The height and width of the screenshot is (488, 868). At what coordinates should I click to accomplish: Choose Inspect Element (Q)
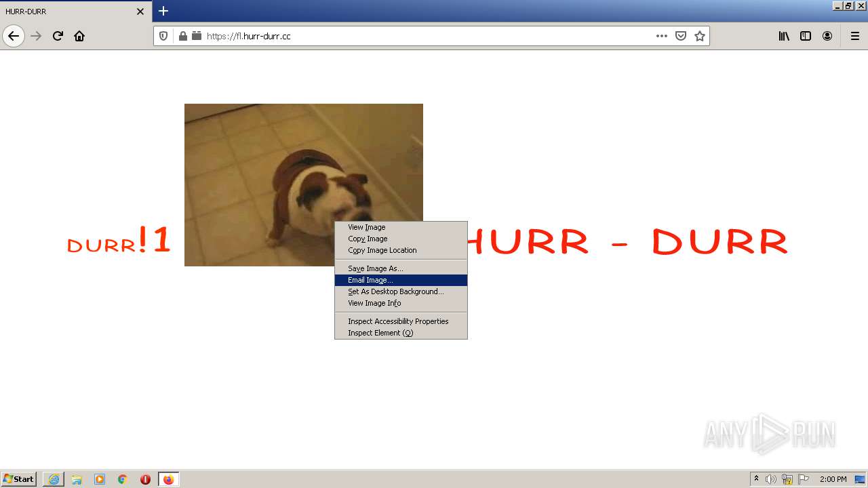tap(401, 333)
